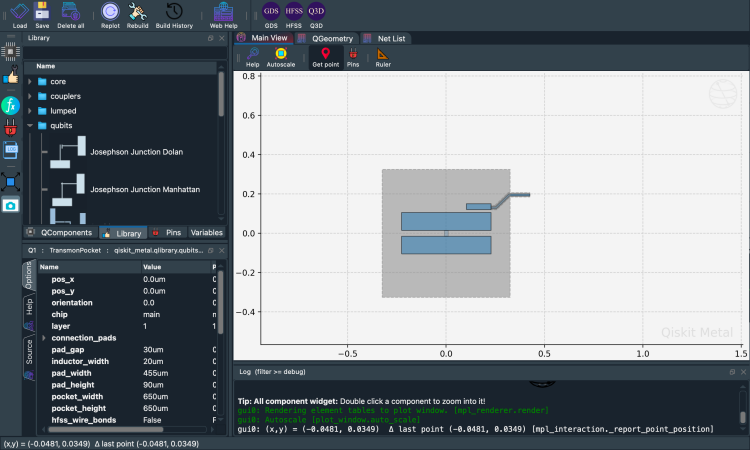
Task: Select the vertical Help tab
Action: click(29, 311)
